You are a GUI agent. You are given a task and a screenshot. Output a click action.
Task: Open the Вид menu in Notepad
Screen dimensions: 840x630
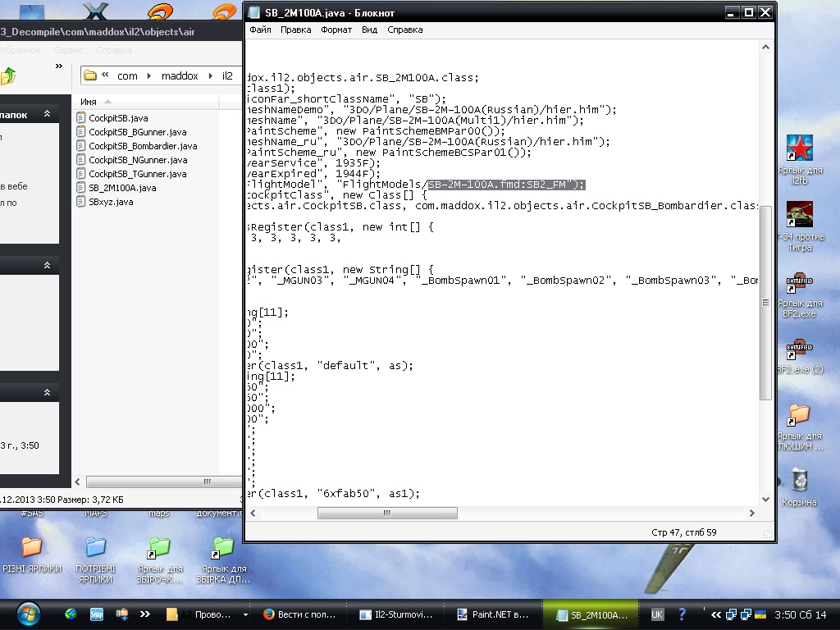370,30
